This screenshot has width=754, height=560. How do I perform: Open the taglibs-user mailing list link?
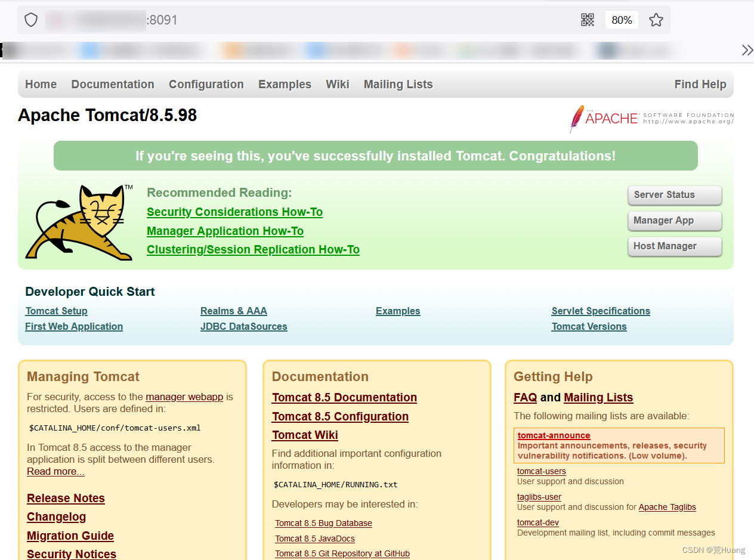tap(539, 497)
